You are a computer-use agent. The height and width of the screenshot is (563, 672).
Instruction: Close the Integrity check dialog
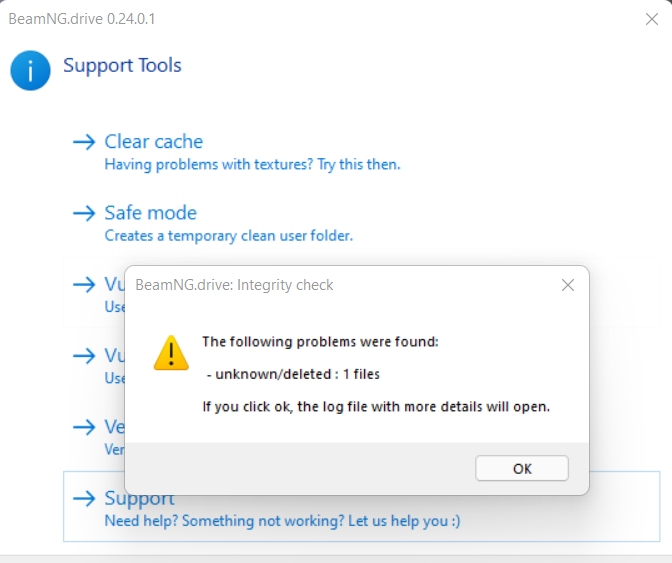[568, 285]
